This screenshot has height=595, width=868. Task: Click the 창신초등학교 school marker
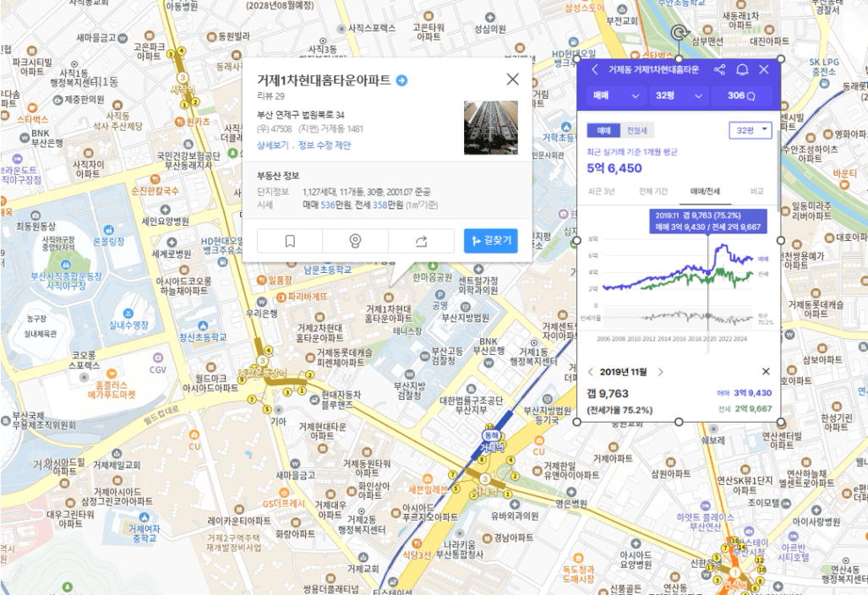click(x=203, y=325)
